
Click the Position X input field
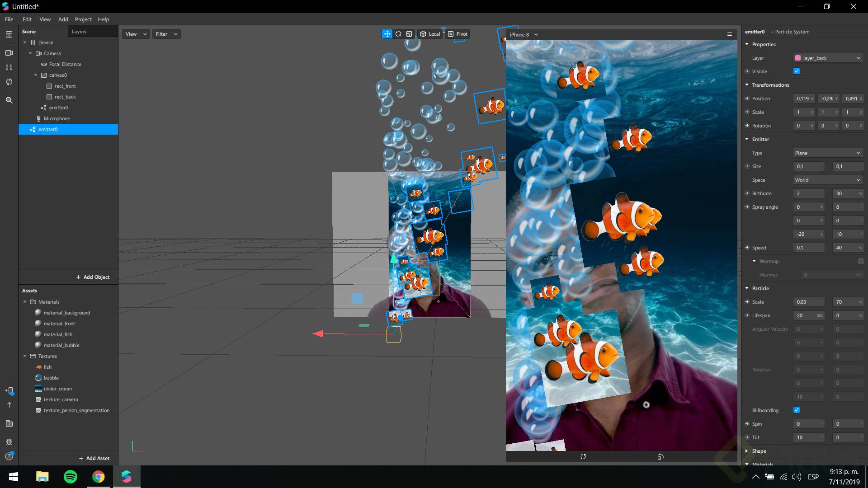tap(804, 99)
